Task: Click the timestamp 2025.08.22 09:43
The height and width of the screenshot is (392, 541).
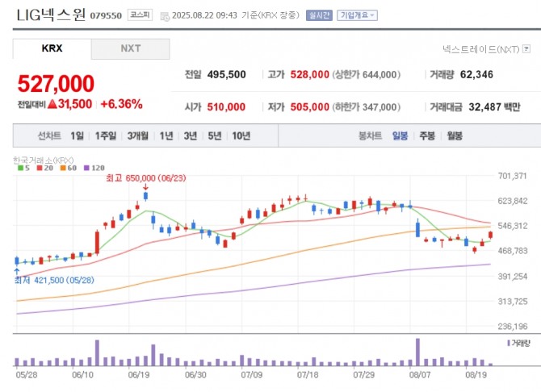Action: coord(204,15)
